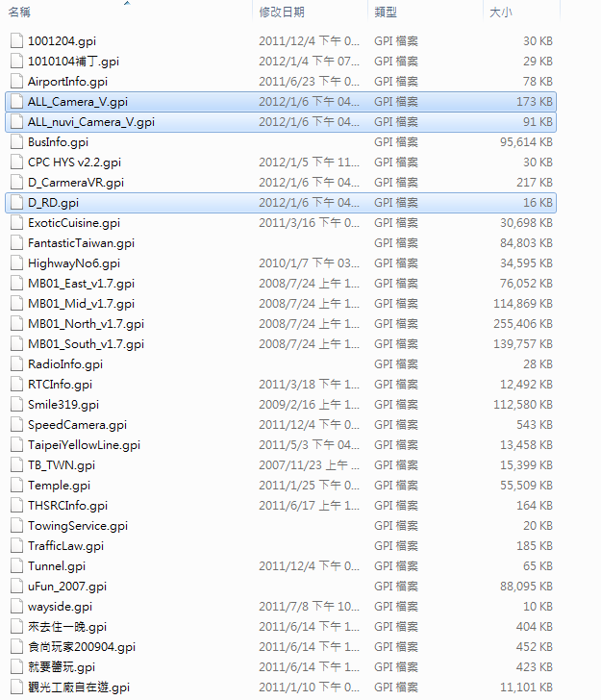This screenshot has width=601, height=700.
Task: Click the file icon of D_CarmeraVR.gpi
Action: tap(17, 182)
